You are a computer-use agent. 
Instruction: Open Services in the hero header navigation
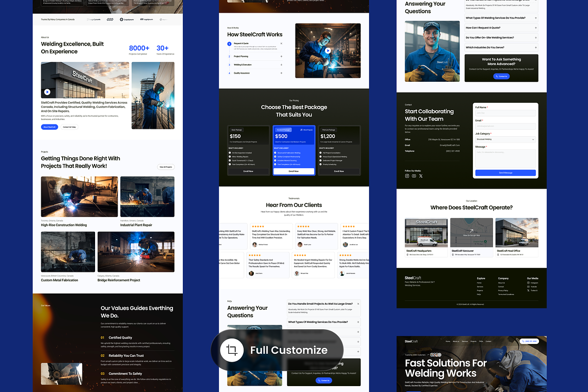coord(465,341)
